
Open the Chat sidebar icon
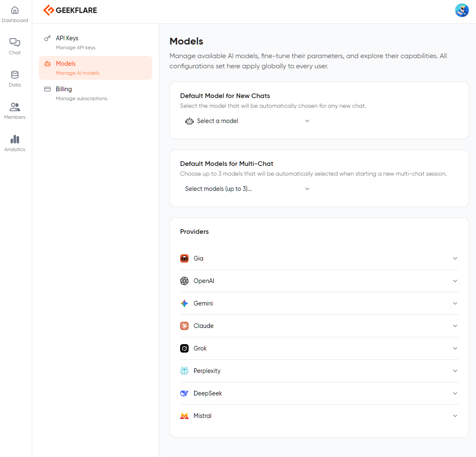pyautogui.click(x=15, y=42)
